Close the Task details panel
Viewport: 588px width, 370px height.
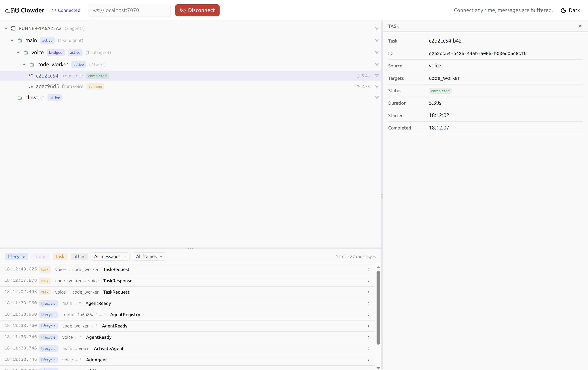click(x=580, y=26)
